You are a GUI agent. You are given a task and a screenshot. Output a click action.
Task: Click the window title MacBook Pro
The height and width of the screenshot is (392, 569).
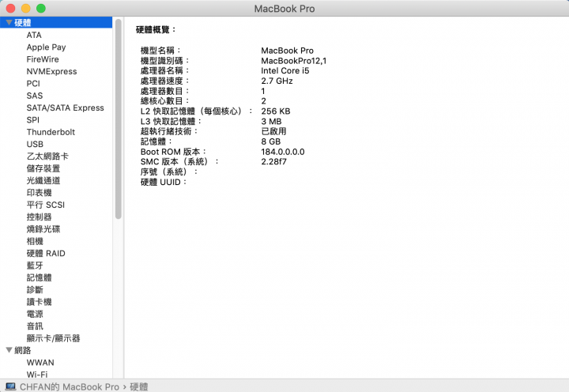284,9
